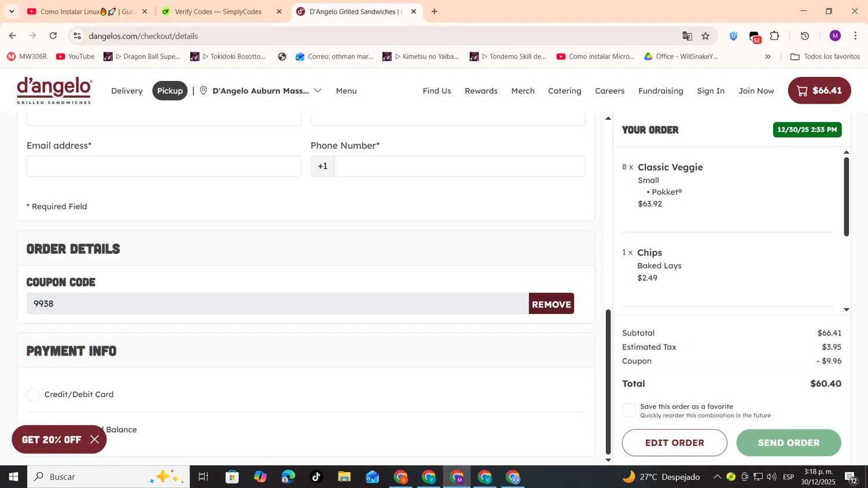
Task: Show more bookmarks with chevron
Action: pyautogui.click(x=768, y=57)
